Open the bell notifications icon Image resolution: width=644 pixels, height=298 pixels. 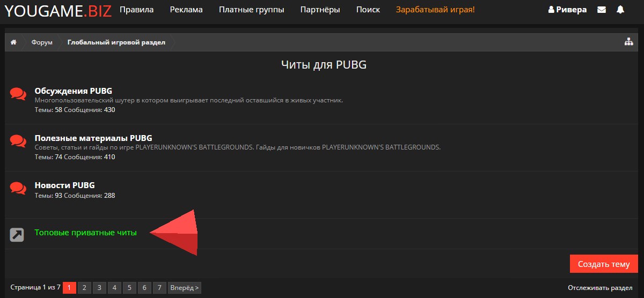click(x=620, y=10)
